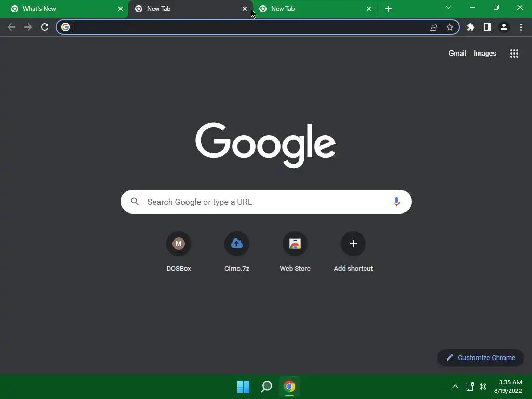Open the Google apps grid
This screenshot has width=532, height=399.
[514, 54]
